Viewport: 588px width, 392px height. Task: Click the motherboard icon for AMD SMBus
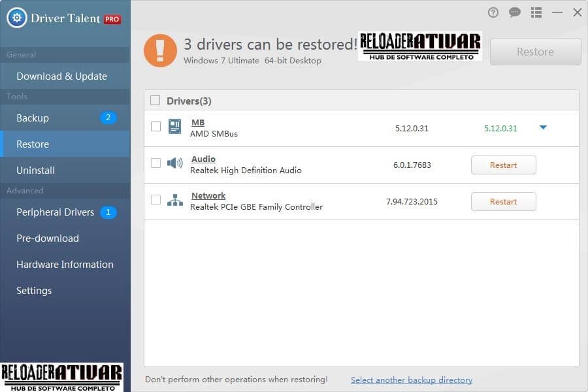pyautogui.click(x=174, y=126)
